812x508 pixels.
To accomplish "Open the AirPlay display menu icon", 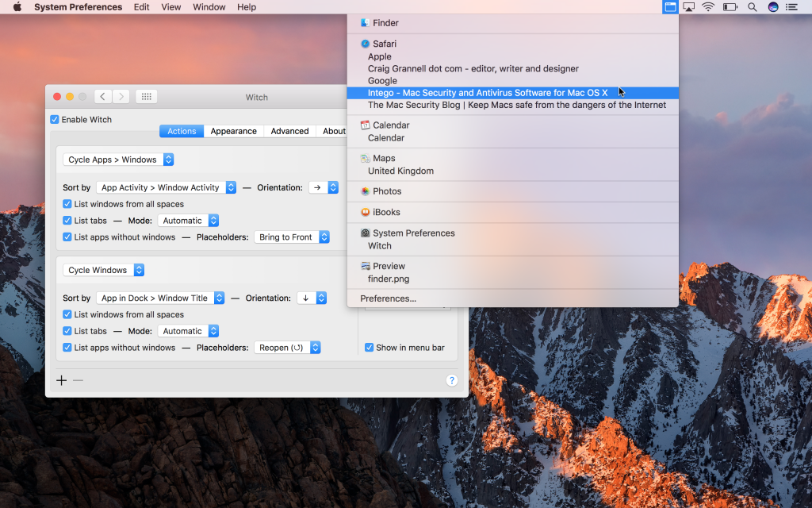I will tap(688, 6).
